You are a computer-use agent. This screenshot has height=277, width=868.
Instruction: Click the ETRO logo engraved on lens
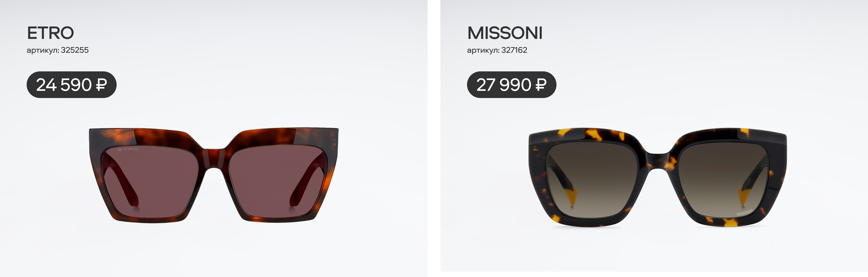tap(128, 149)
